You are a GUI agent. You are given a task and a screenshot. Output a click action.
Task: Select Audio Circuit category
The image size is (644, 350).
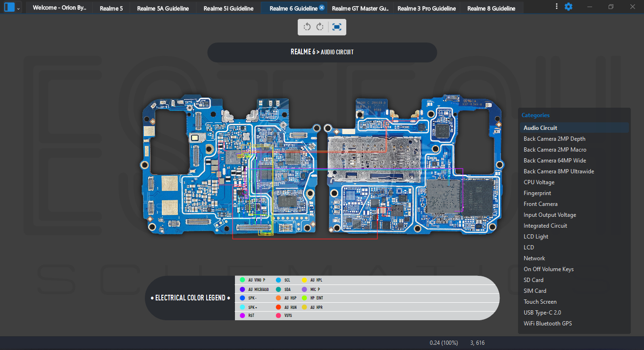click(x=574, y=128)
